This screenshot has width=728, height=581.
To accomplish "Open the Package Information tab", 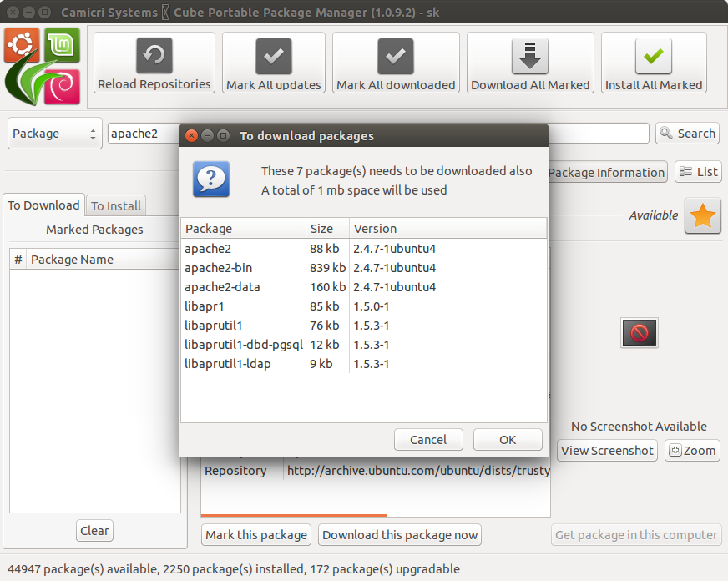I will pos(607,172).
